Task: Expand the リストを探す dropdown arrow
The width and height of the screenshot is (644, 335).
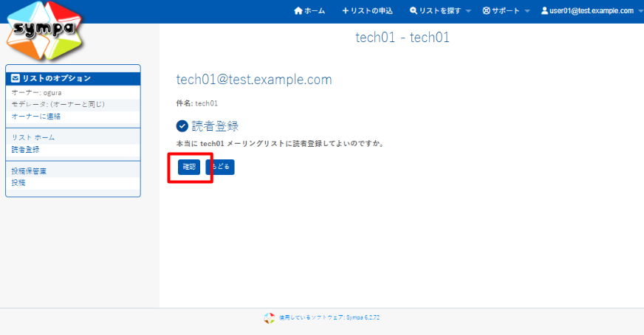Action: [468, 11]
